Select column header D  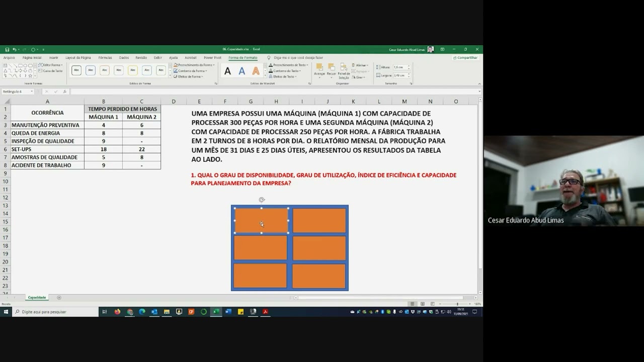[x=174, y=102]
